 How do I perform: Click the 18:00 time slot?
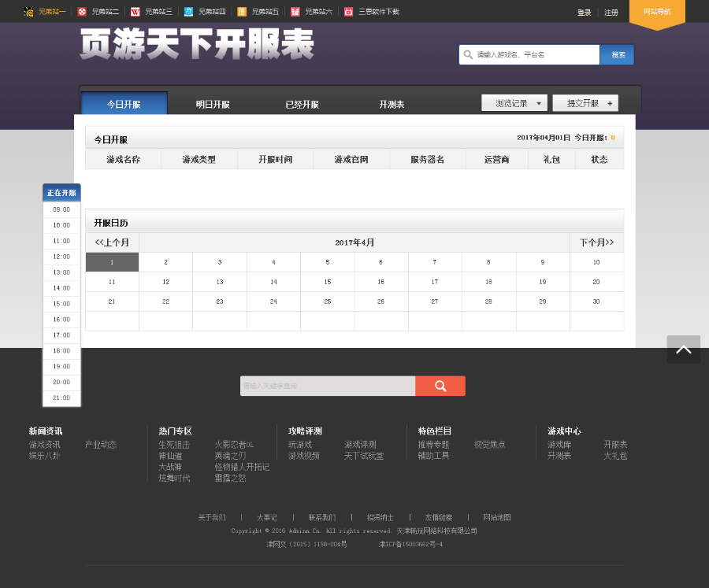click(x=61, y=351)
